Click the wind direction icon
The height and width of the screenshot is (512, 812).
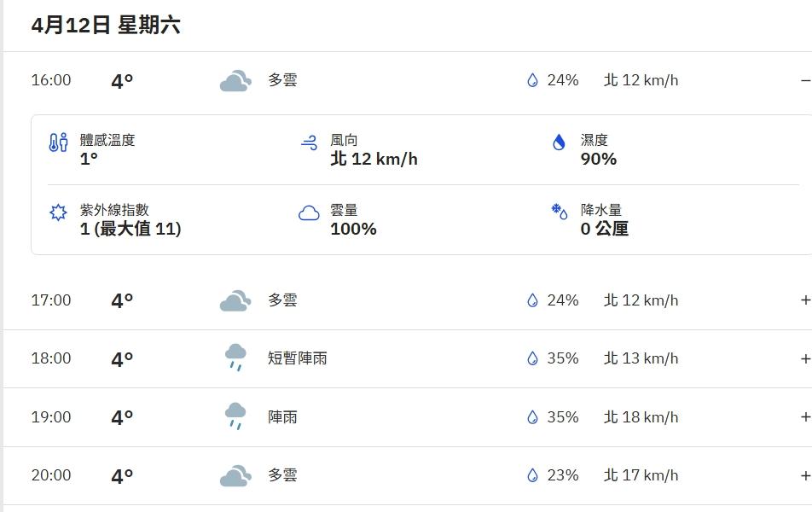(309, 143)
